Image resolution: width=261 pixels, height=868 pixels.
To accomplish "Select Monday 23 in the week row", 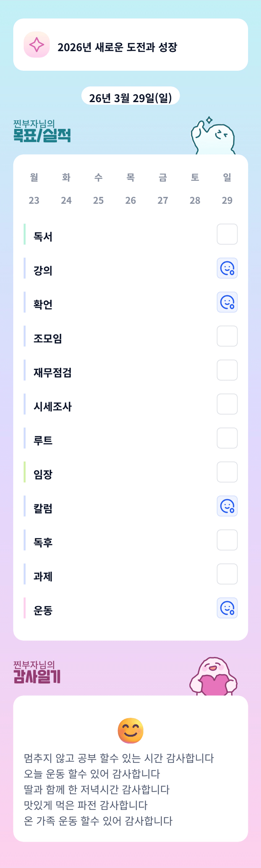I will (34, 200).
